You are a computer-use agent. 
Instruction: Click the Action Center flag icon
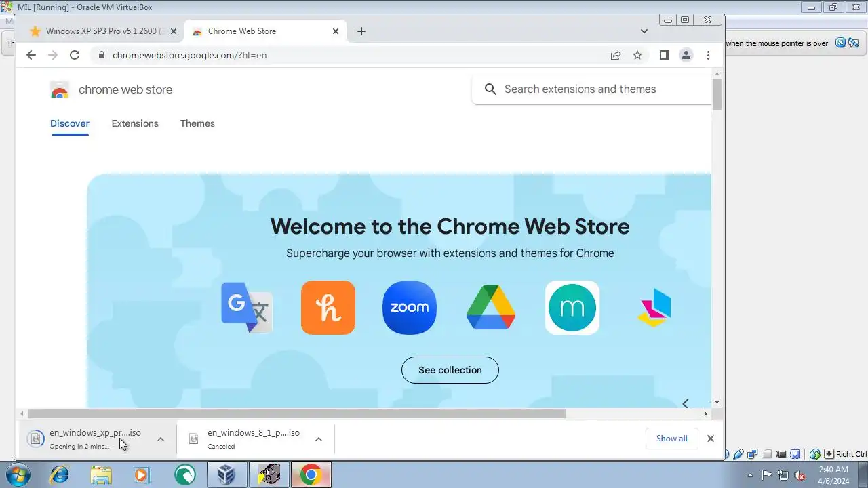[x=767, y=475]
